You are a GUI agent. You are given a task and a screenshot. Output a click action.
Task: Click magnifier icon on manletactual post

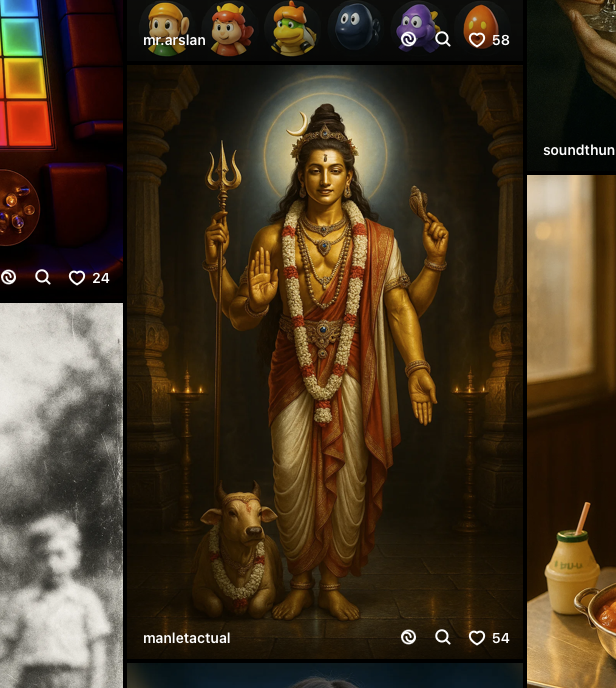click(443, 637)
